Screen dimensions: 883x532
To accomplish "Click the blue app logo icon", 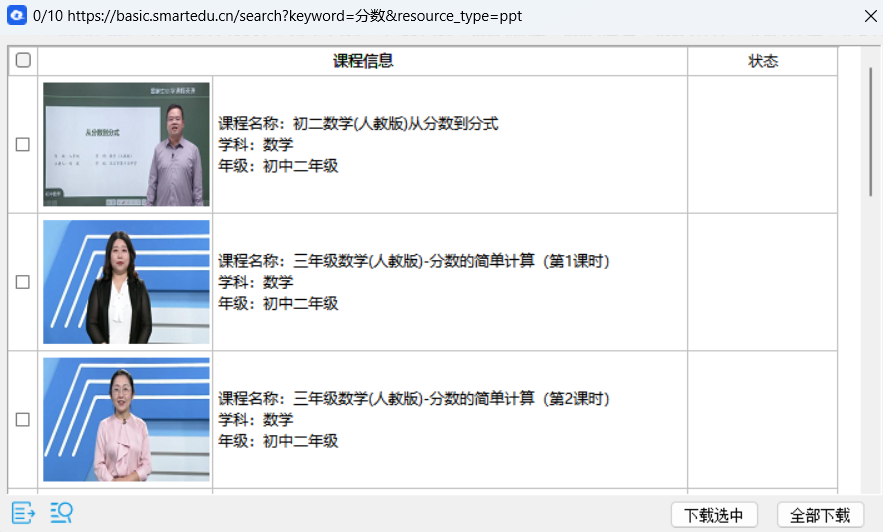I will pyautogui.click(x=17, y=15).
